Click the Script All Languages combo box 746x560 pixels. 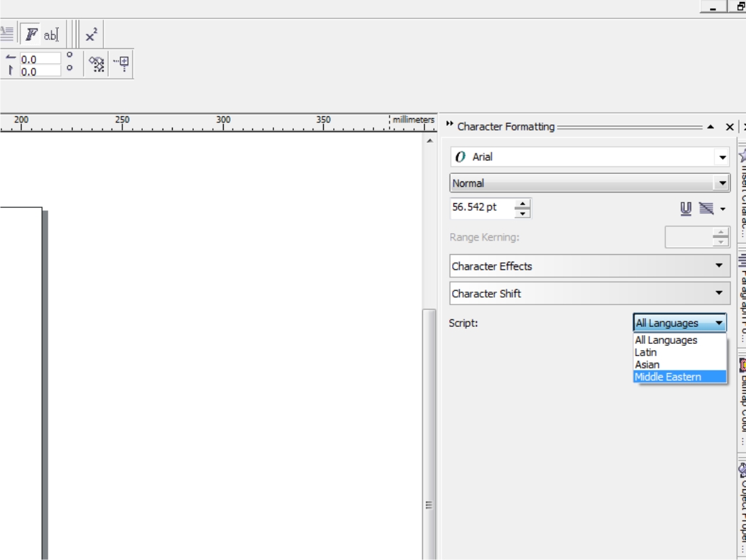pos(679,323)
